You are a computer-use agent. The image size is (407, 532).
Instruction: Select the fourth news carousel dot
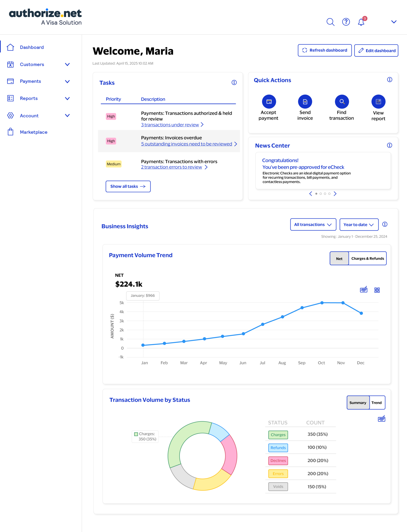[x=329, y=194]
